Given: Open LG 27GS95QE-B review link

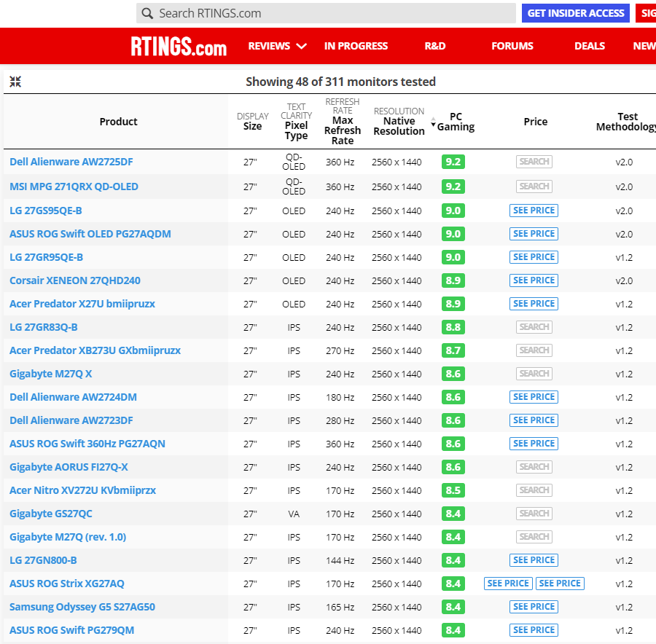Looking at the screenshot, I should 46,211.
